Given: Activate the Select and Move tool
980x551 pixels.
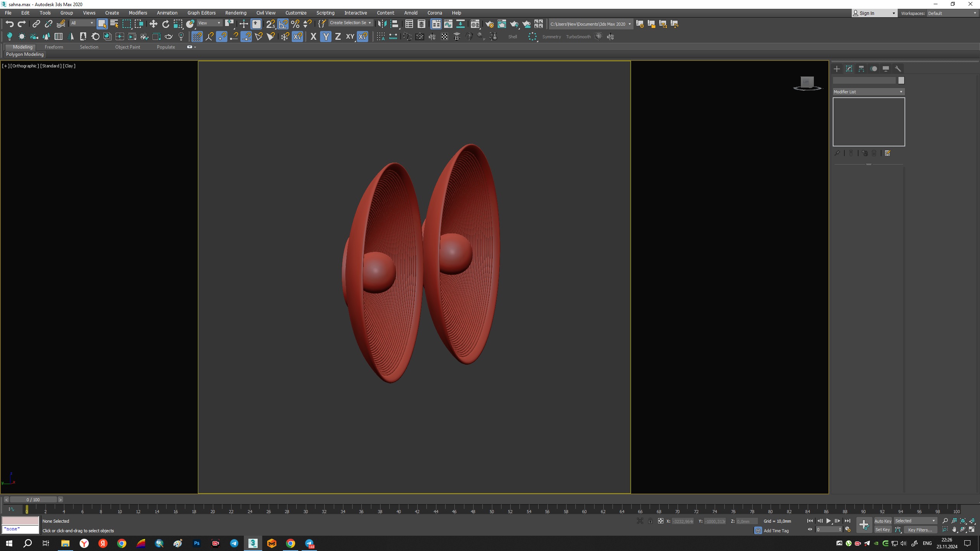Looking at the screenshot, I should pyautogui.click(x=153, y=24).
